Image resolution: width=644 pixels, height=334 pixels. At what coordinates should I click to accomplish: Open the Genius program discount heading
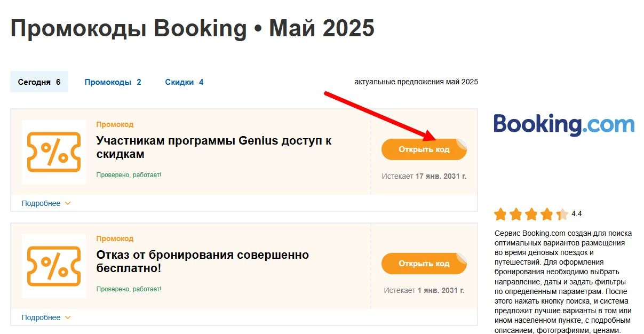(x=214, y=148)
